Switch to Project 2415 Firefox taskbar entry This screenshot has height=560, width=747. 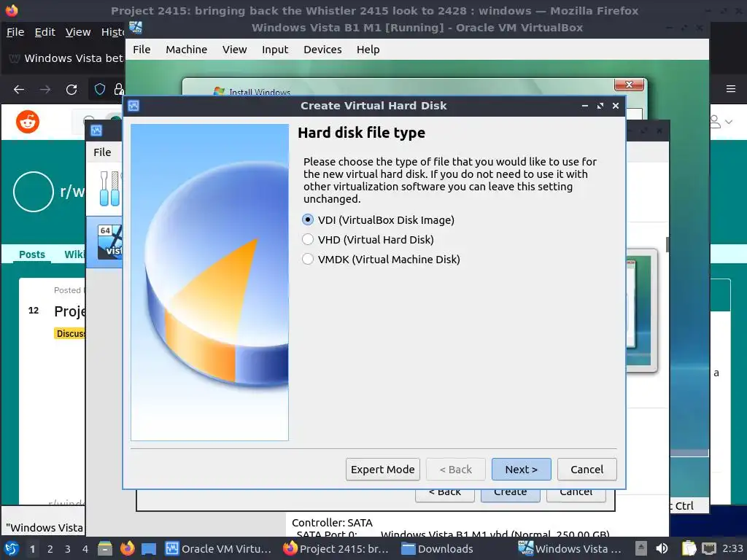click(336, 548)
